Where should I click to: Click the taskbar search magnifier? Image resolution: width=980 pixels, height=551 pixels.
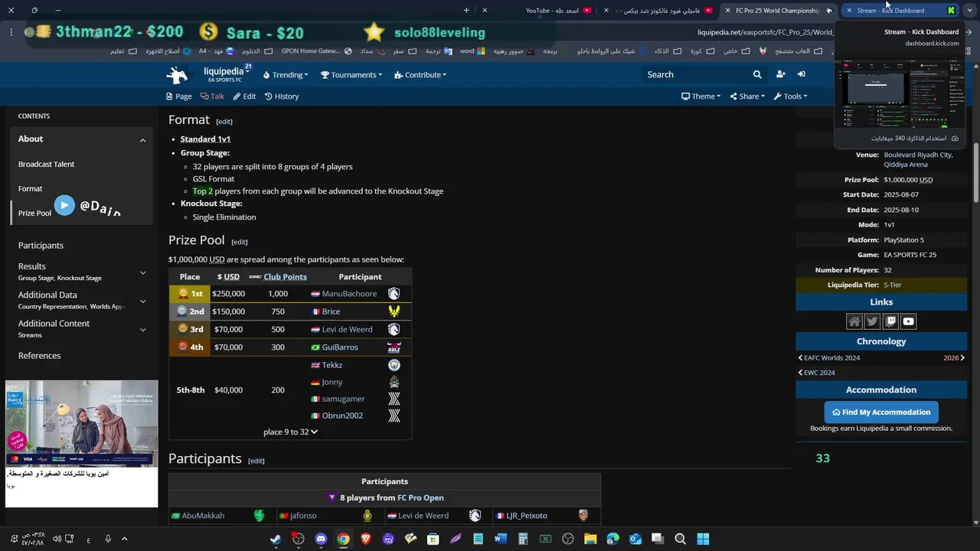tap(680, 539)
